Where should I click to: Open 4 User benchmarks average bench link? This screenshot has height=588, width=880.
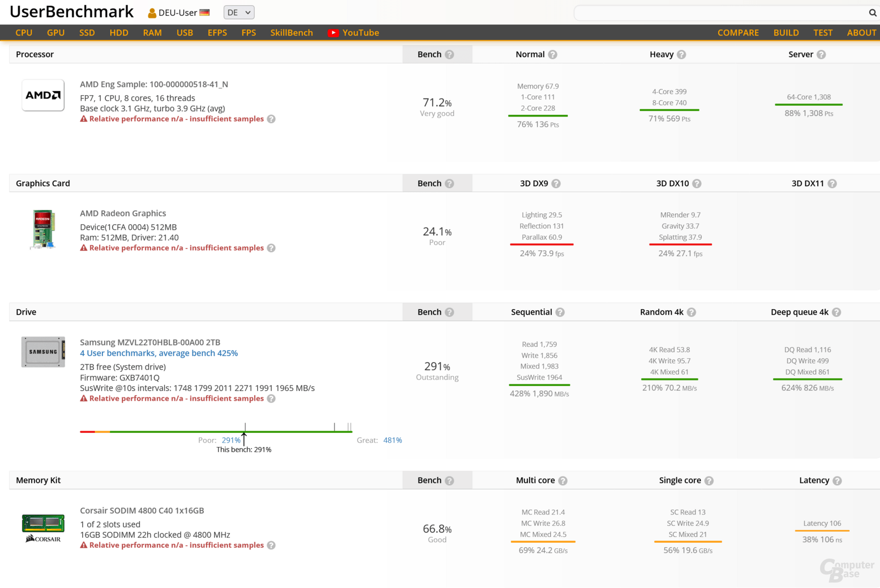[159, 353]
